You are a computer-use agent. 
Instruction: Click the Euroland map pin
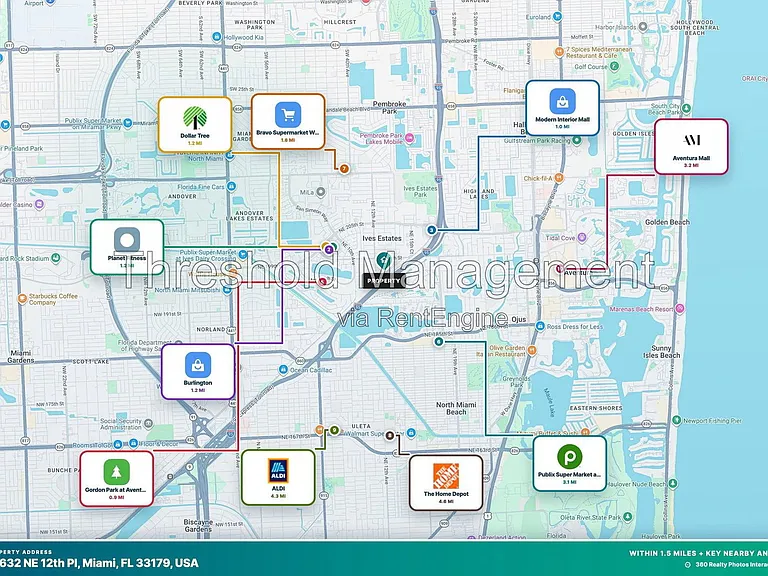coord(557,17)
